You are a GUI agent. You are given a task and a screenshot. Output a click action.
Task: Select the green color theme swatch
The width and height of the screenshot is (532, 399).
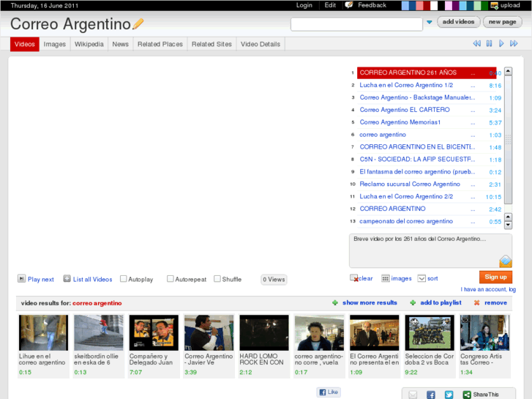484,5
